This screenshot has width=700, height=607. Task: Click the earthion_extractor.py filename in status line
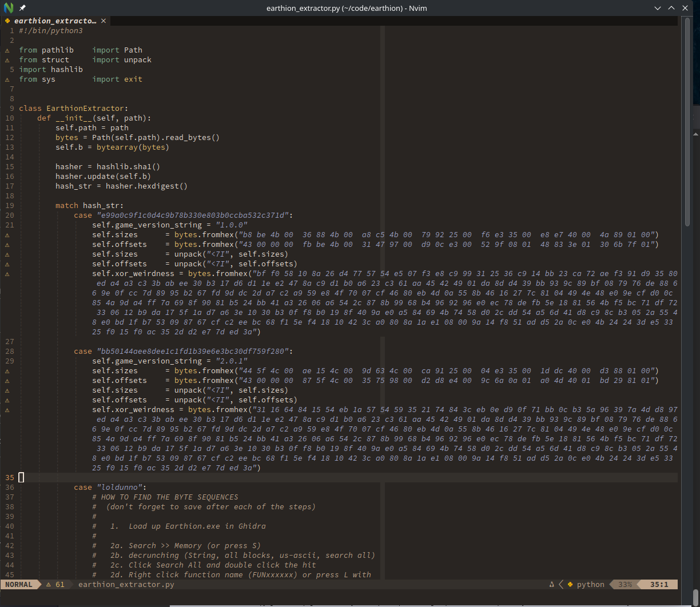pos(126,585)
